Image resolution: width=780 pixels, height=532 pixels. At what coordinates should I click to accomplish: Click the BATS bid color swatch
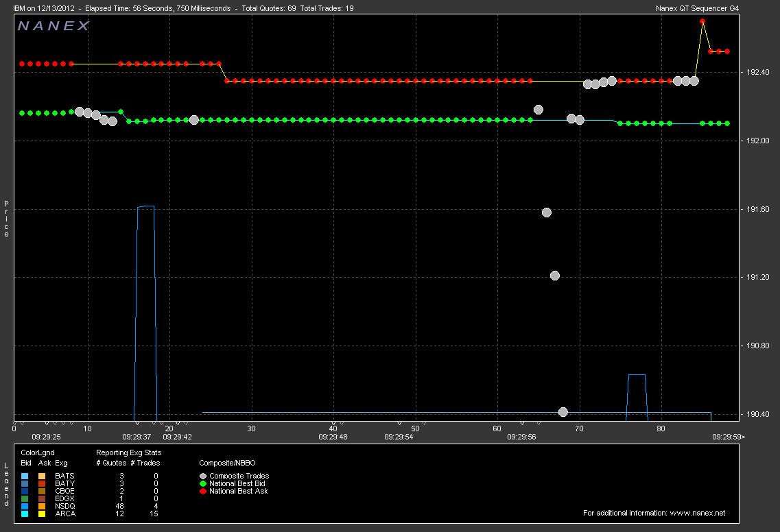point(25,476)
